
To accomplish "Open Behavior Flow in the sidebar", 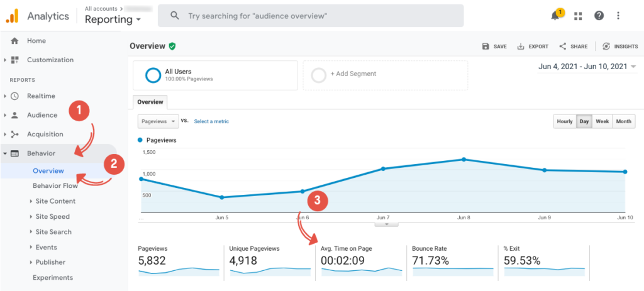I will [55, 186].
